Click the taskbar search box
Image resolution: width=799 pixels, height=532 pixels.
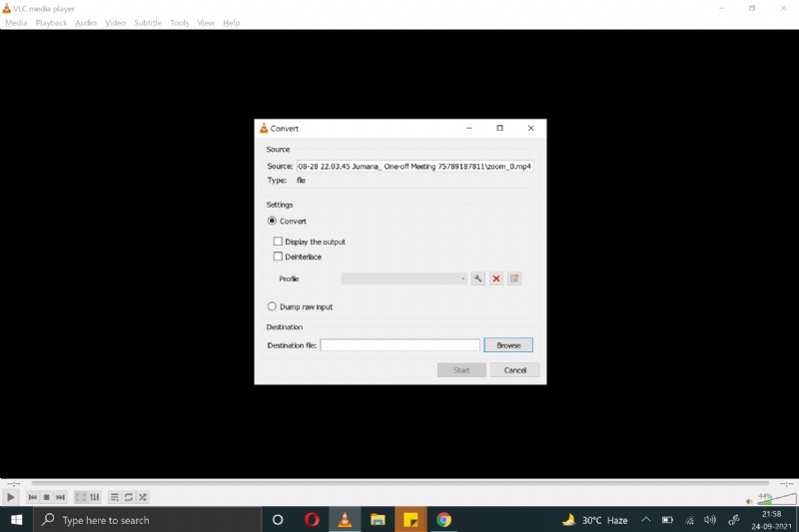coord(148,520)
